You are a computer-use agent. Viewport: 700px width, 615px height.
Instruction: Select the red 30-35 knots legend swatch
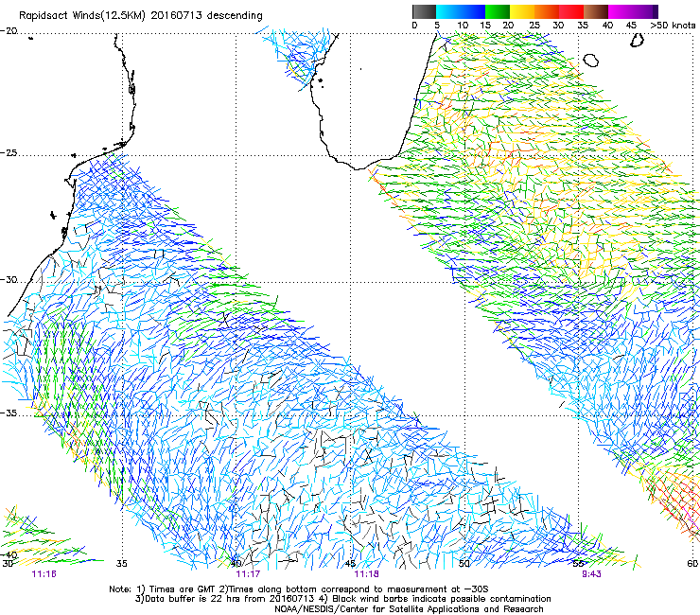(571, 11)
